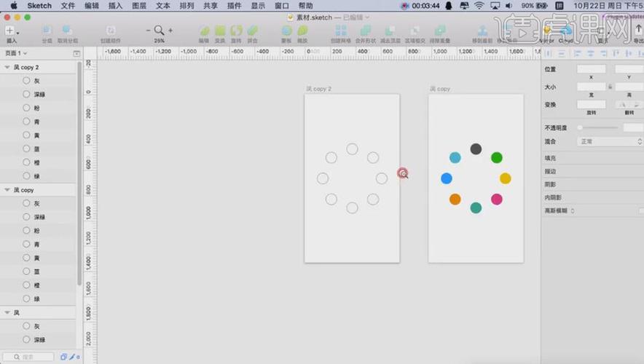Toggle the lock proportions icon between width and height
This screenshot has width=644, height=364.
(610, 87)
